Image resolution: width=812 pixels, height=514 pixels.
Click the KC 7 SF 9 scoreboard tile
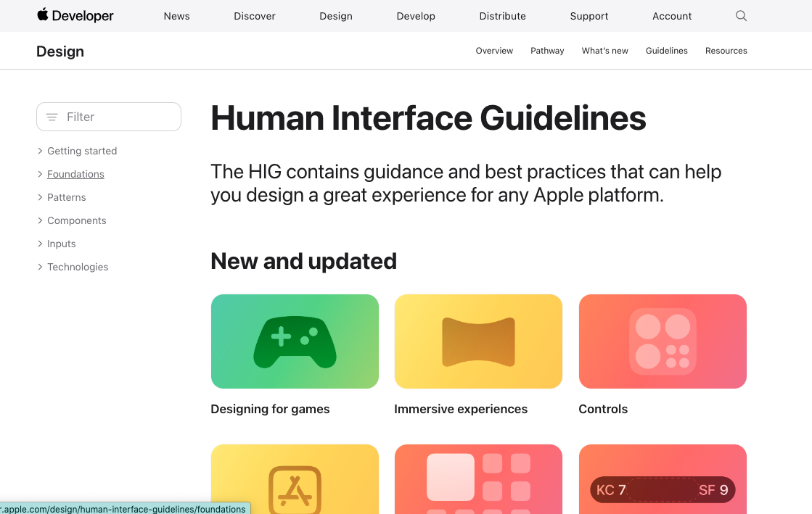click(663, 479)
